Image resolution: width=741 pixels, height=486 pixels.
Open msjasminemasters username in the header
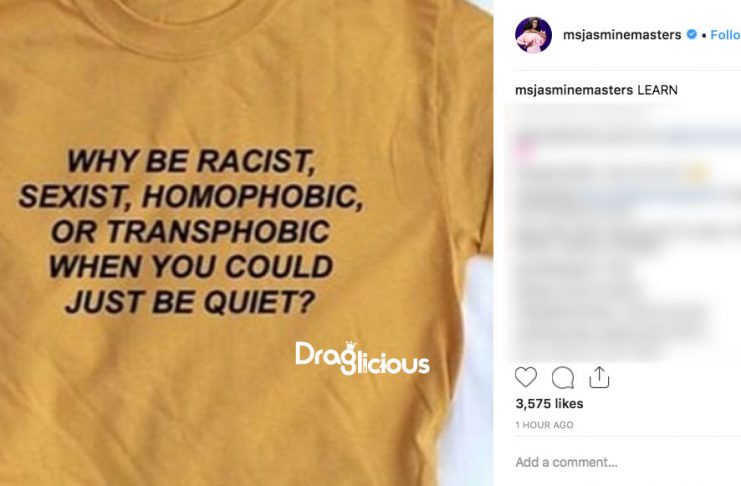pos(622,35)
